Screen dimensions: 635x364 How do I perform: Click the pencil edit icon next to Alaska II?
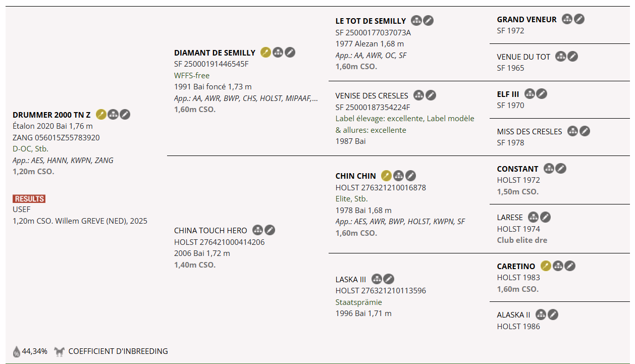click(x=553, y=315)
